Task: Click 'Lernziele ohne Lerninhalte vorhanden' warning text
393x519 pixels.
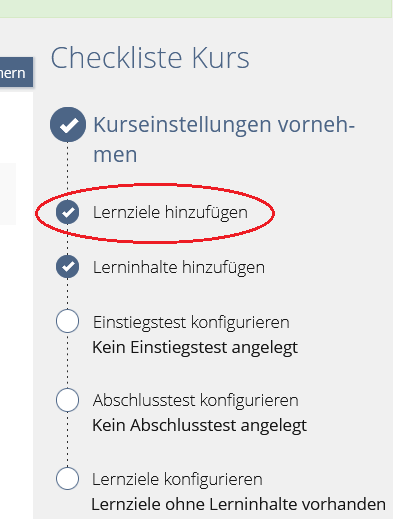Action: [239, 504]
